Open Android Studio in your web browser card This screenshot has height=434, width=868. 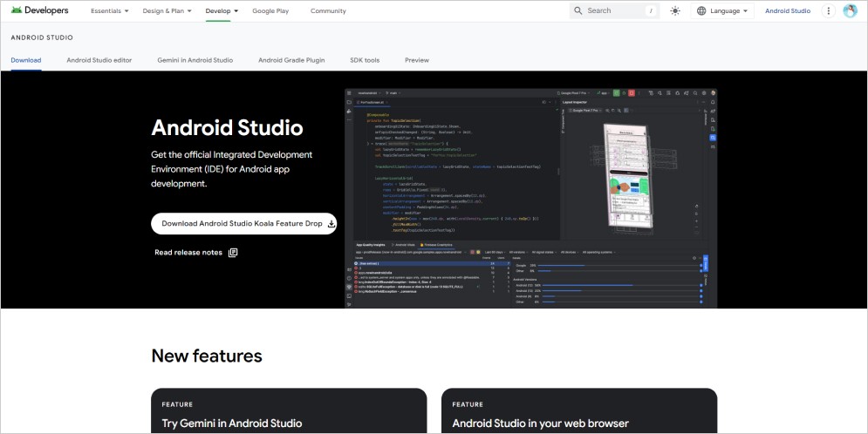pos(579,410)
